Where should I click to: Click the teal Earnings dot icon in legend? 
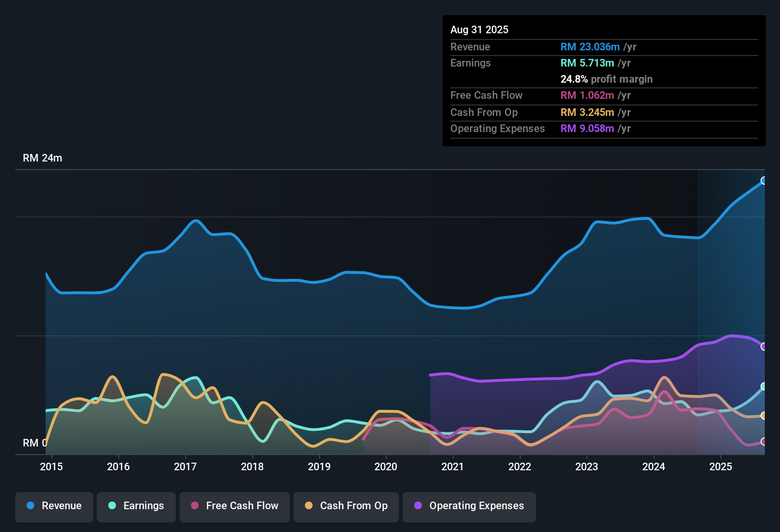point(112,506)
